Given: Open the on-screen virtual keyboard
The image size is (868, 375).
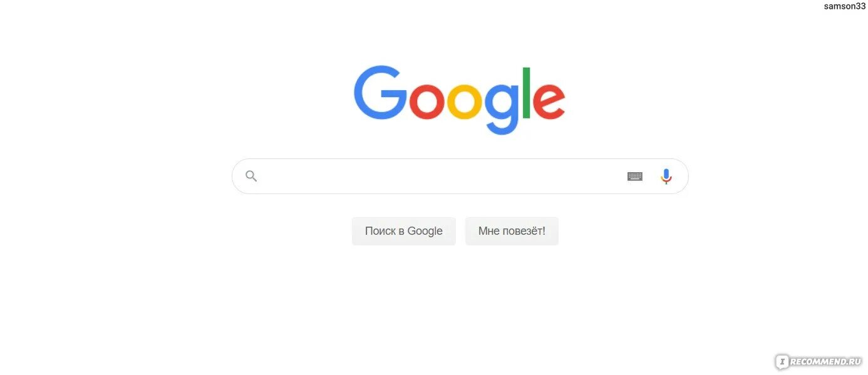Looking at the screenshot, I should click(635, 177).
